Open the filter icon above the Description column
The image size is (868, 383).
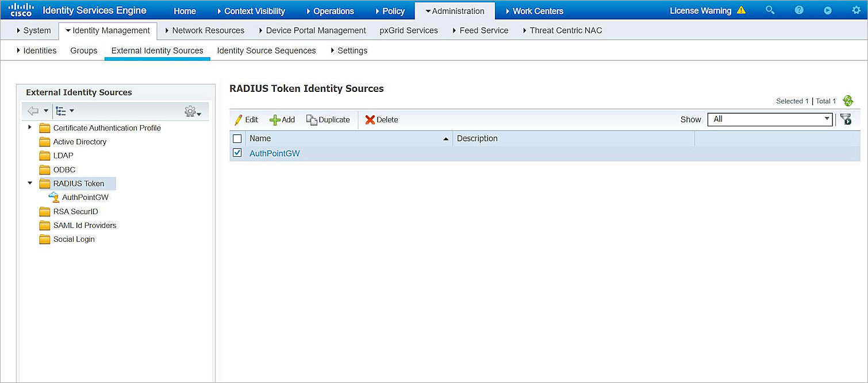click(845, 119)
